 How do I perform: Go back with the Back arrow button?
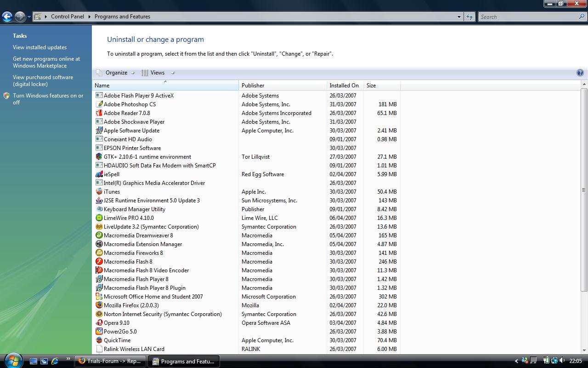tap(7, 17)
